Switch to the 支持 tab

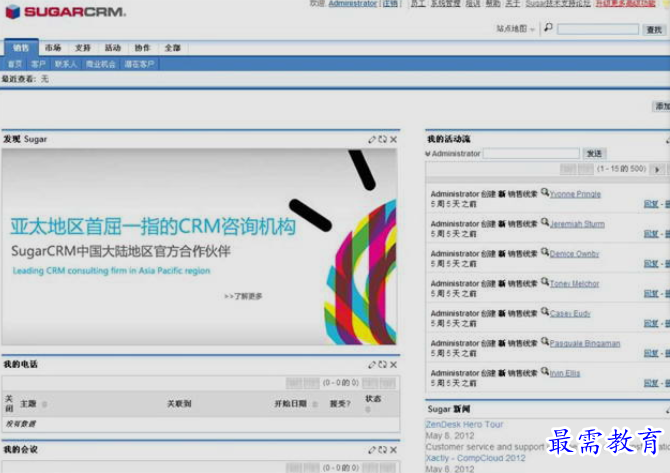click(x=83, y=48)
